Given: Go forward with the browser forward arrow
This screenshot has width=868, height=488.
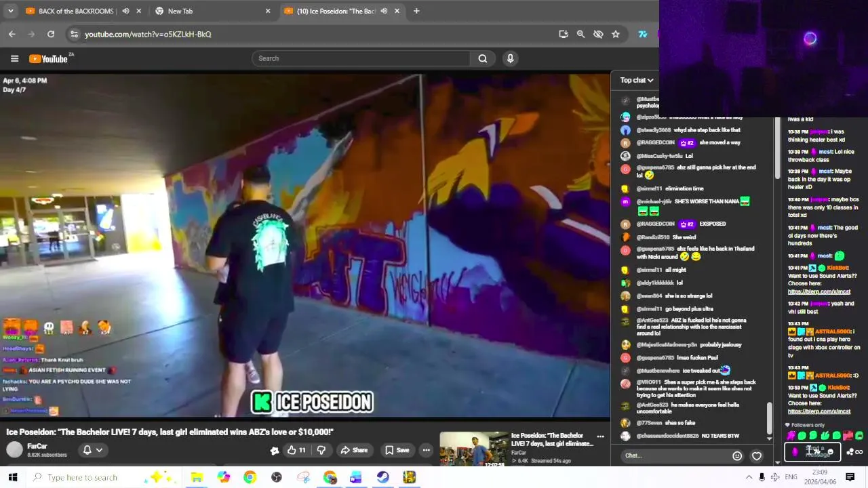Looking at the screenshot, I should click(31, 34).
